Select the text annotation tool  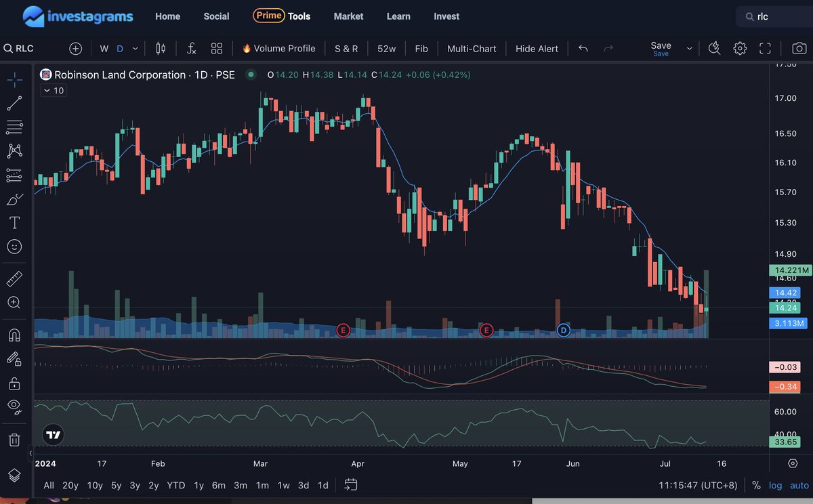(x=14, y=222)
